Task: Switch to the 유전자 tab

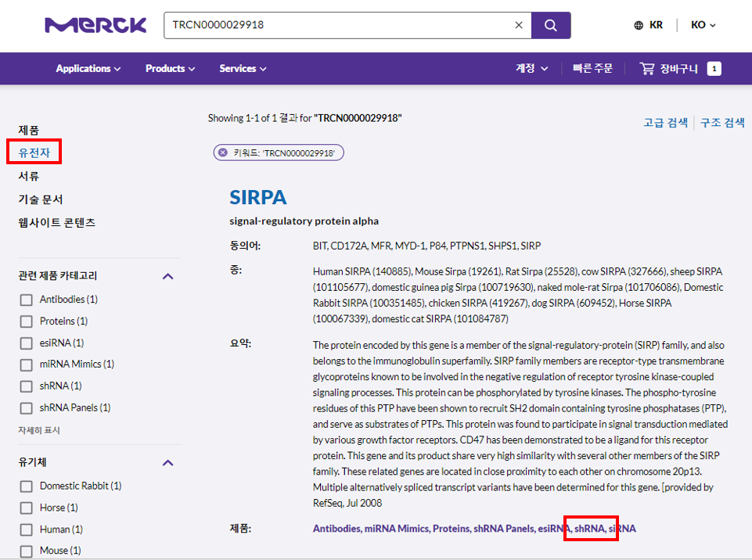Action: tap(34, 153)
